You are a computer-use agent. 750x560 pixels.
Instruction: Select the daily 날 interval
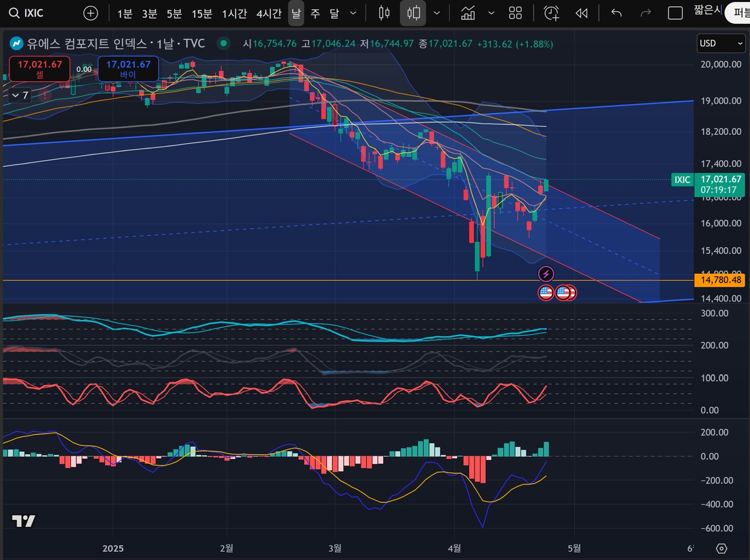[x=296, y=12]
